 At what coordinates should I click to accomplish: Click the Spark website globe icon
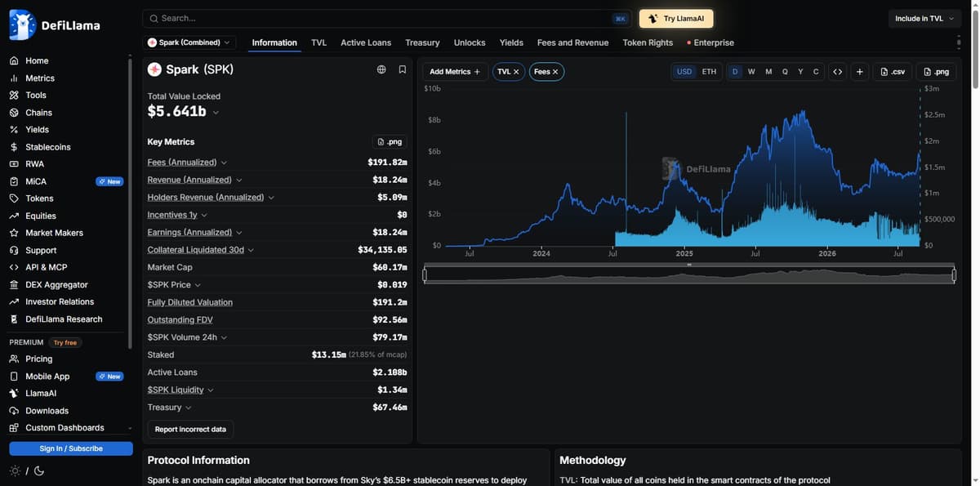coord(381,69)
